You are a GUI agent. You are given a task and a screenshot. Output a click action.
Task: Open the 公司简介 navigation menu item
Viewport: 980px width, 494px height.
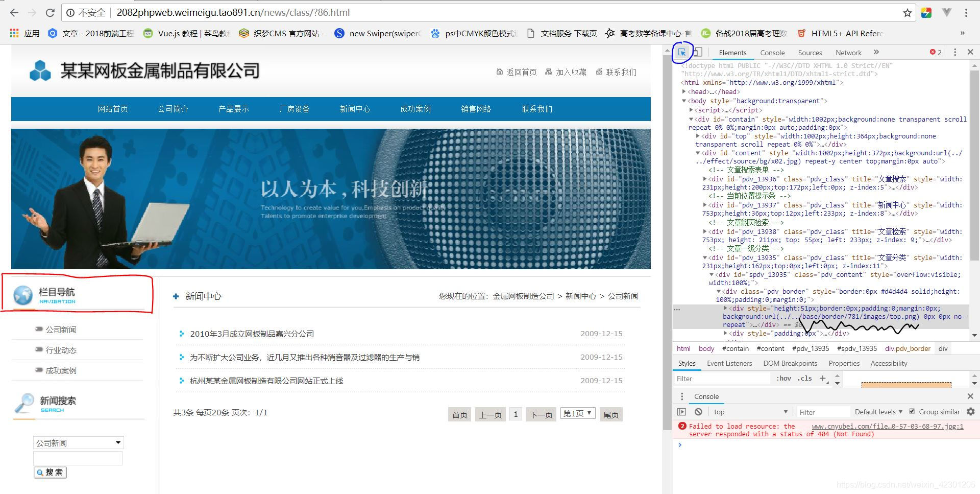pyautogui.click(x=173, y=109)
